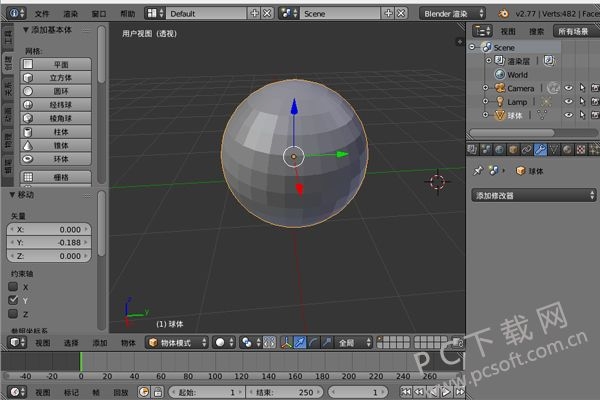Viewport: 600px width, 400px height.
Task: Add a torus (环体) mesh primitive
Action: coord(58,158)
